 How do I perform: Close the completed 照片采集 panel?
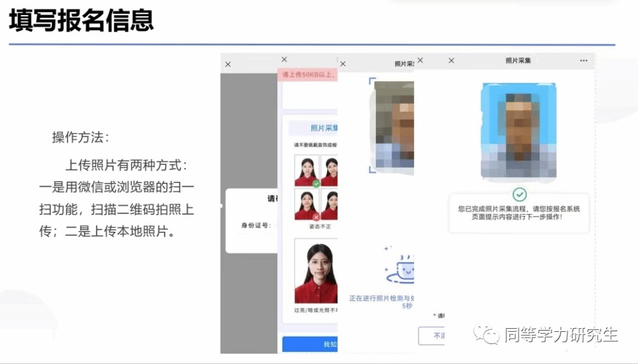pyautogui.click(x=451, y=60)
